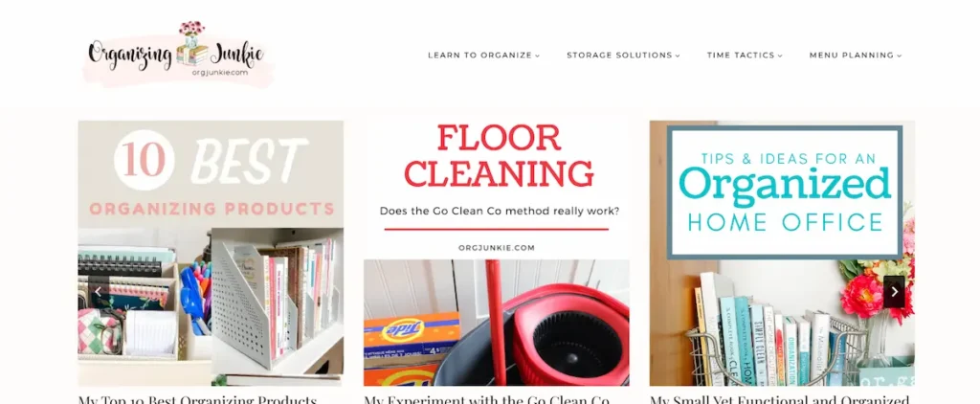The image size is (980, 404).
Task: Click the orgjunkie.com text under logo
Action: pos(220,72)
